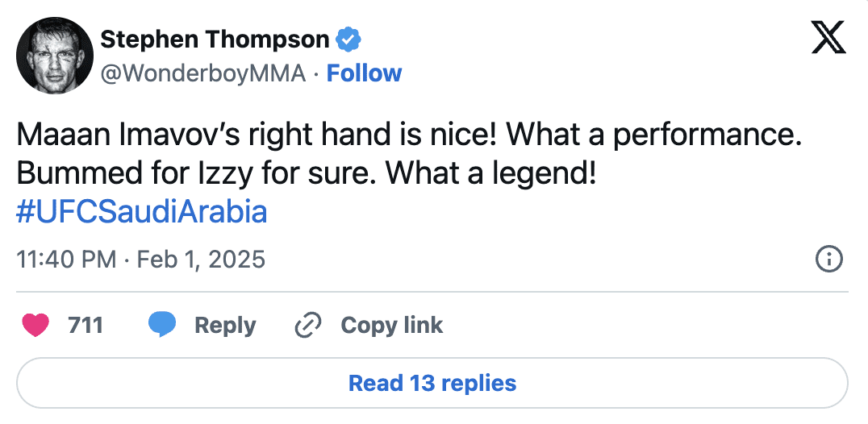Viewport: 868px width, 424px height.
Task: Follow the WonderboyMMA account
Action: pos(364,73)
